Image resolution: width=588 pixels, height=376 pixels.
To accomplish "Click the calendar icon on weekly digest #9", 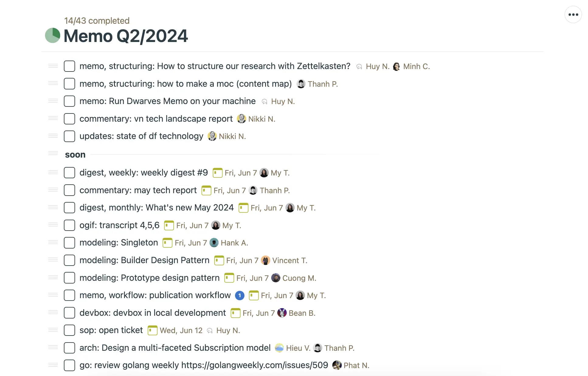I will pos(217,173).
